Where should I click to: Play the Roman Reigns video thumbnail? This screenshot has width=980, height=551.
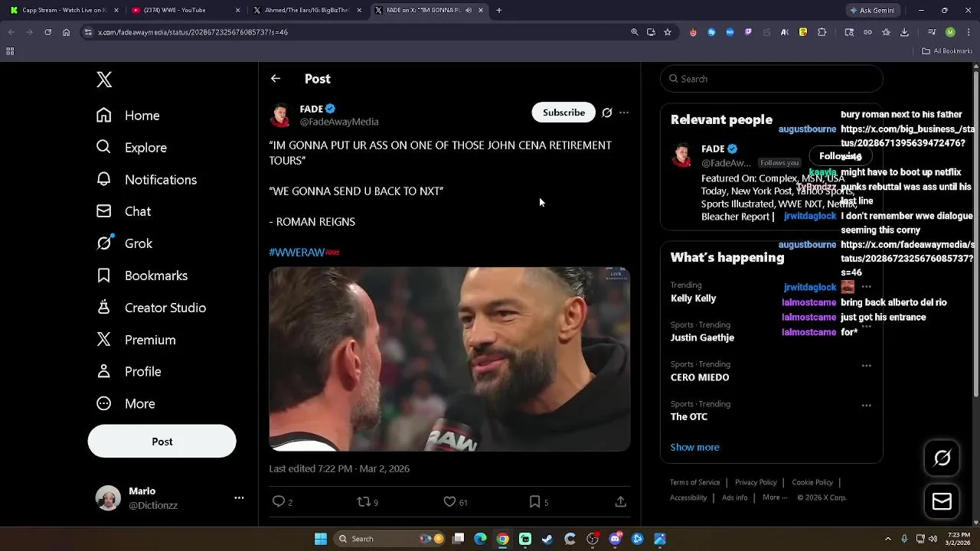[x=449, y=359]
